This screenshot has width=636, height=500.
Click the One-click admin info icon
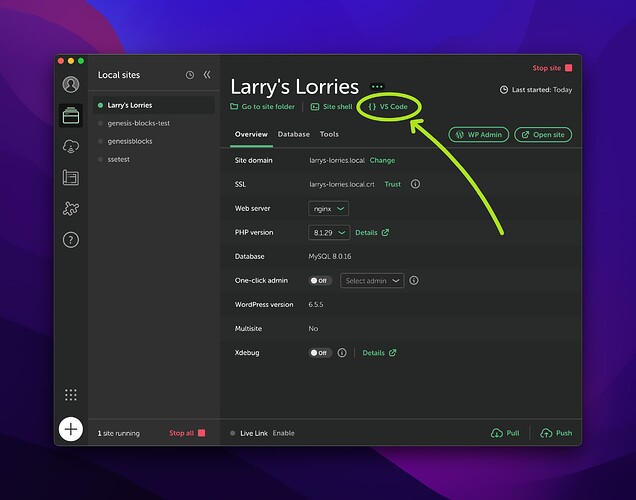[x=414, y=281]
